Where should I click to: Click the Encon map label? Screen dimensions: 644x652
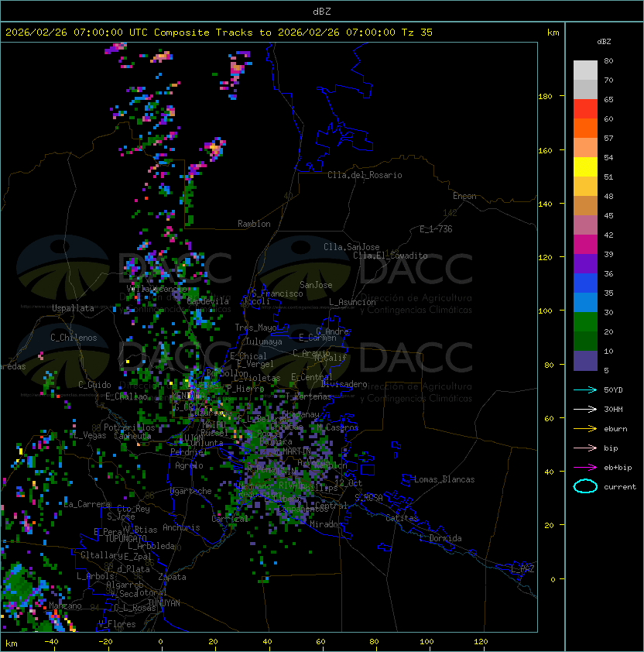pos(464,196)
